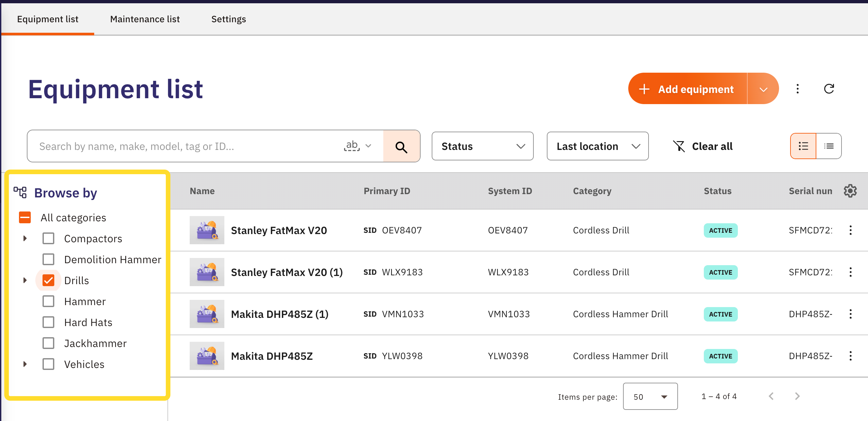Check the Compactors category
Screen dimensions: 868x421
48,239
